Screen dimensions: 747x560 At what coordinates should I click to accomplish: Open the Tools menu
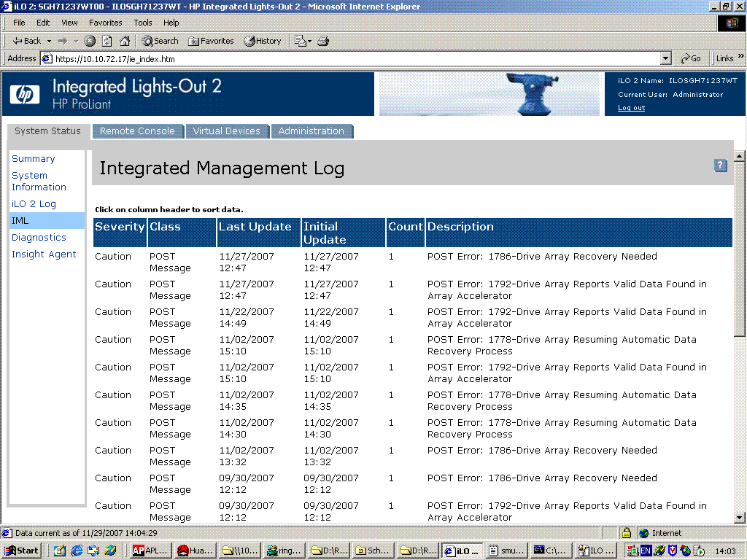142,23
